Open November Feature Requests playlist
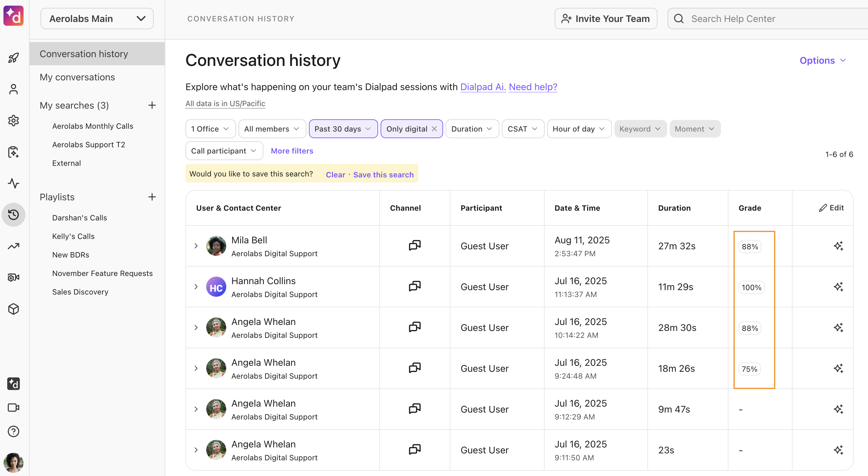 click(102, 273)
